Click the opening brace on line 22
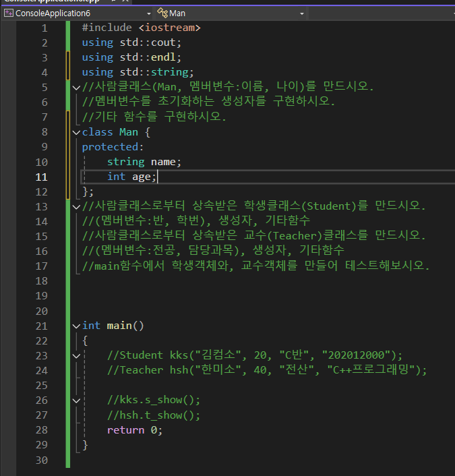This screenshot has height=476, width=455. 85,340
